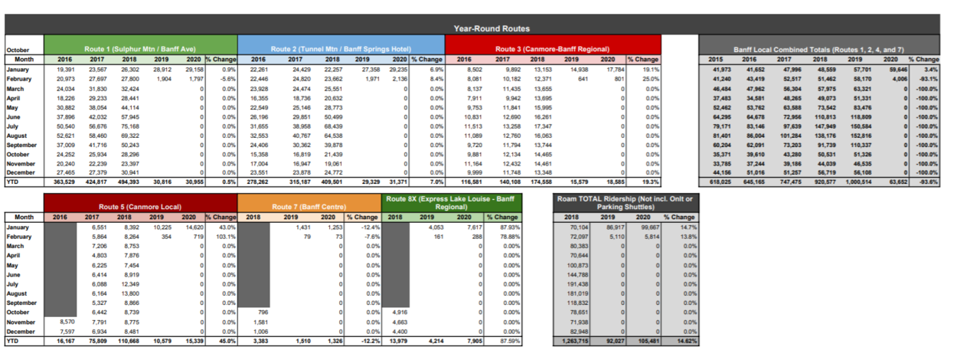Screen dimensions: 980x347
Task: Click the -93.6% YTD change cell
Action: pos(928,181)
